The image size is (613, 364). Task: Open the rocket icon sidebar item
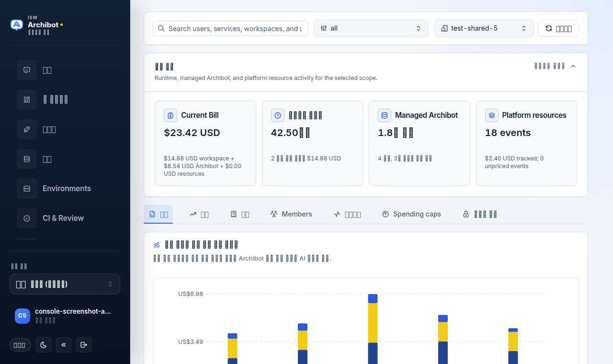27,129
